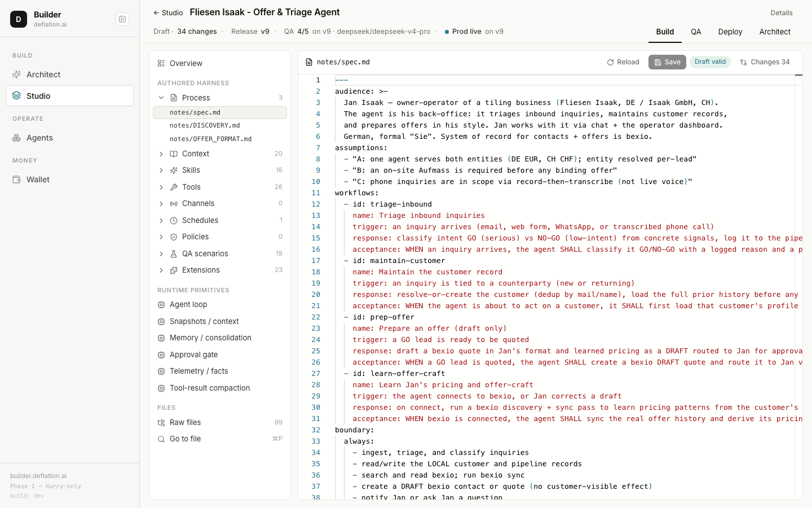Screen dimensions: 812x508
Task: Switch to the Architect tab
Action: pos(775,32)
